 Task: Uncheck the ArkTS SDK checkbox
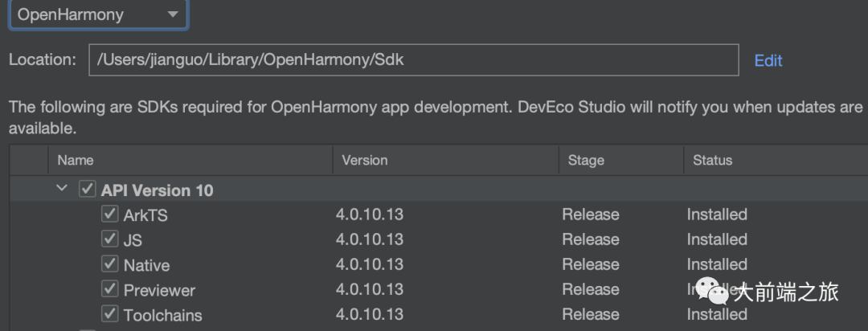(x=110, y=215)
